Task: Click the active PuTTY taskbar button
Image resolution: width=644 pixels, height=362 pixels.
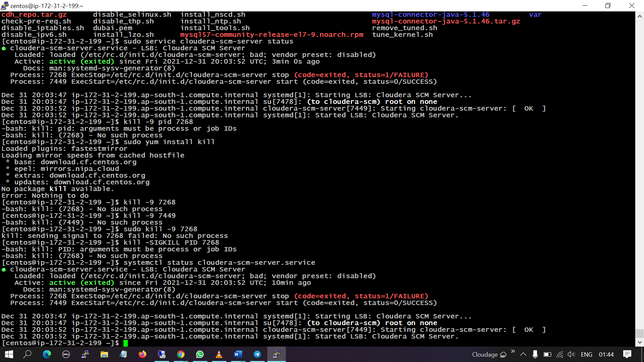Action: point(276,354)
